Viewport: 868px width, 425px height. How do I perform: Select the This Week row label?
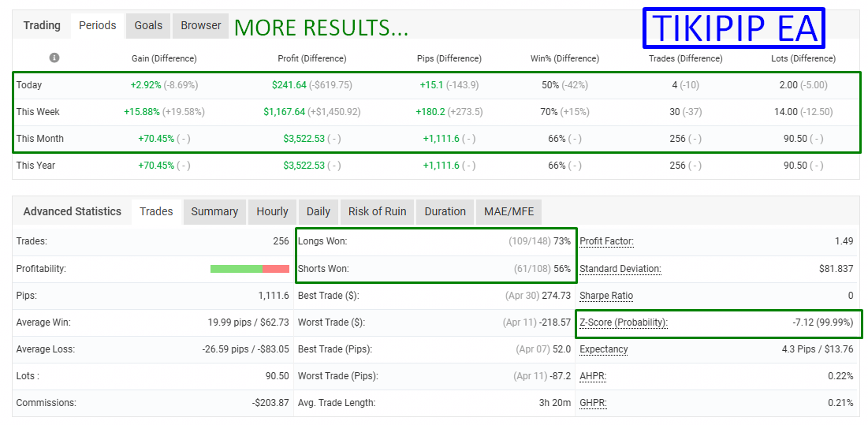tap(38, 112)
